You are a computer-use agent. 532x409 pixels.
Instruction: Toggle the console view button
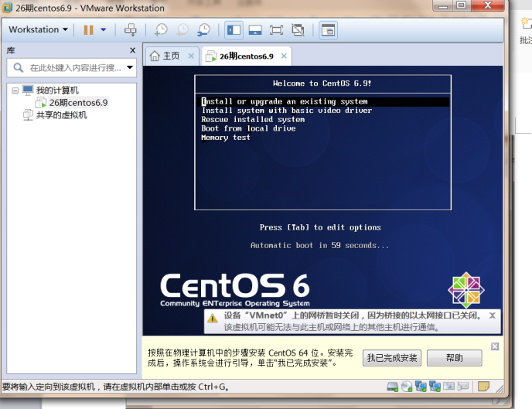(328, 30)
